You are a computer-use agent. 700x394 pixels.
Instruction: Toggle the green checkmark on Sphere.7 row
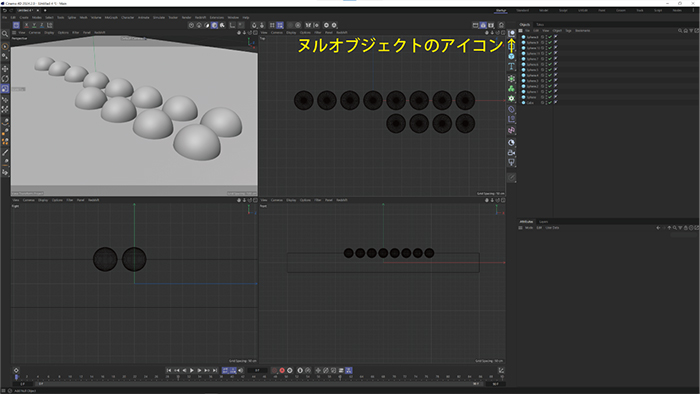[550, 59]
